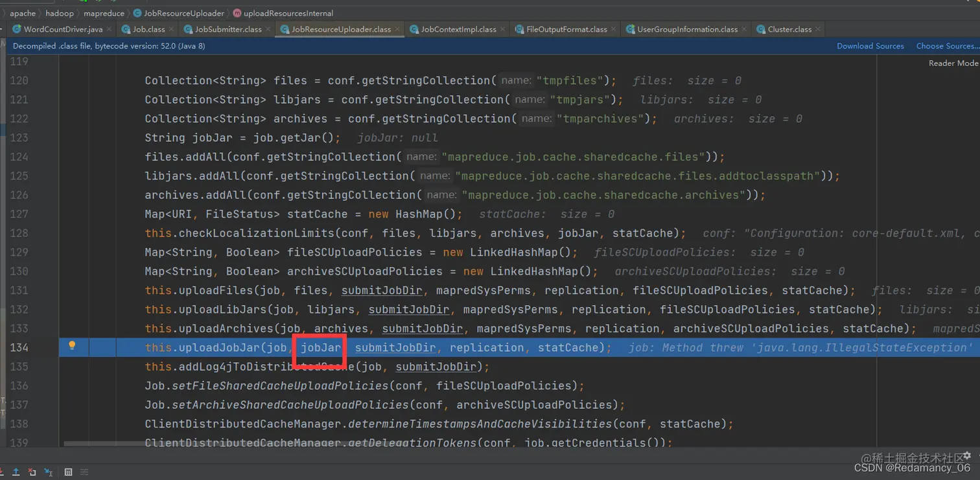Click the "tmpjars" string literal
The image size is (980, 480).
pos(579,99)
